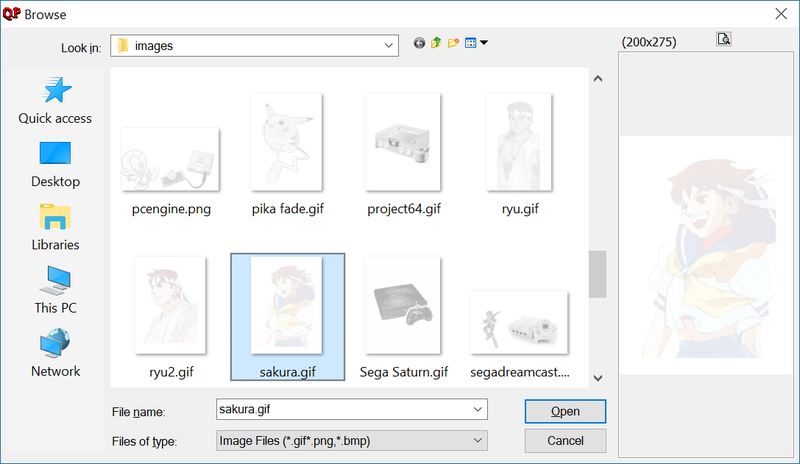Go up one folder level

pyautogui.click(x=436, y=43)
